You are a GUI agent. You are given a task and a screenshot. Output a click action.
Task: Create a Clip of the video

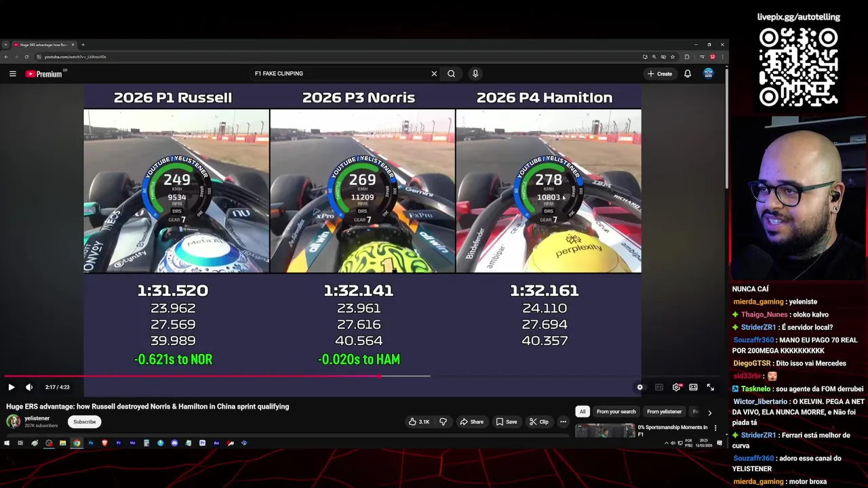538,422
